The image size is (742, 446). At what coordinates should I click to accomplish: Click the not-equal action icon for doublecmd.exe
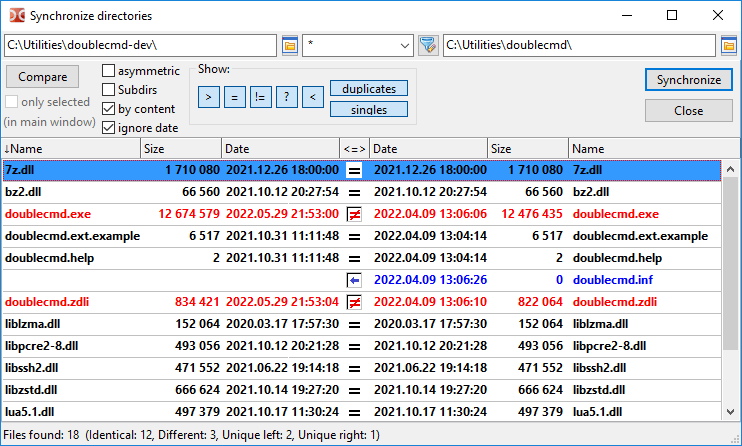pos(354,214)
